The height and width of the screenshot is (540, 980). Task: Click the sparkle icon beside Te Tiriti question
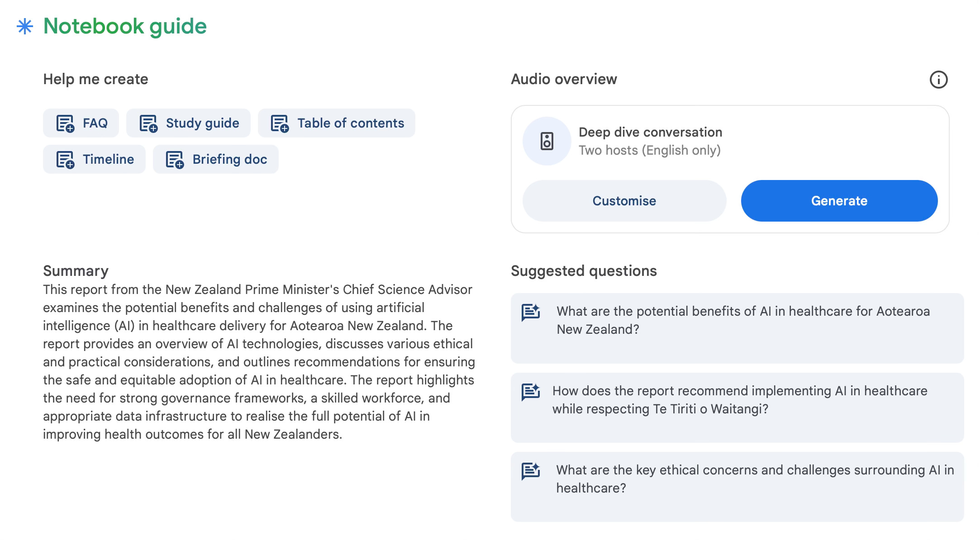[531, 392]
